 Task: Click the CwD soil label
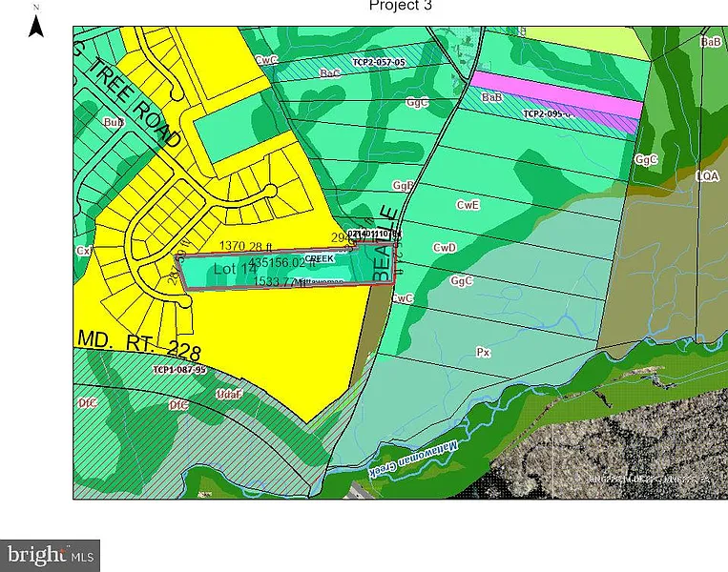(445, 248)
